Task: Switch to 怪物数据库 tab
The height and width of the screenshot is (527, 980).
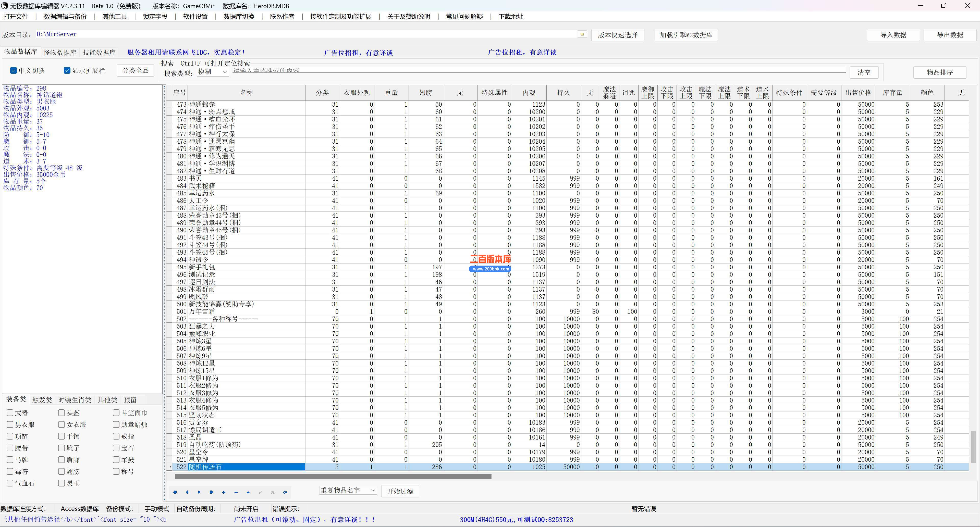Action: 60,53
